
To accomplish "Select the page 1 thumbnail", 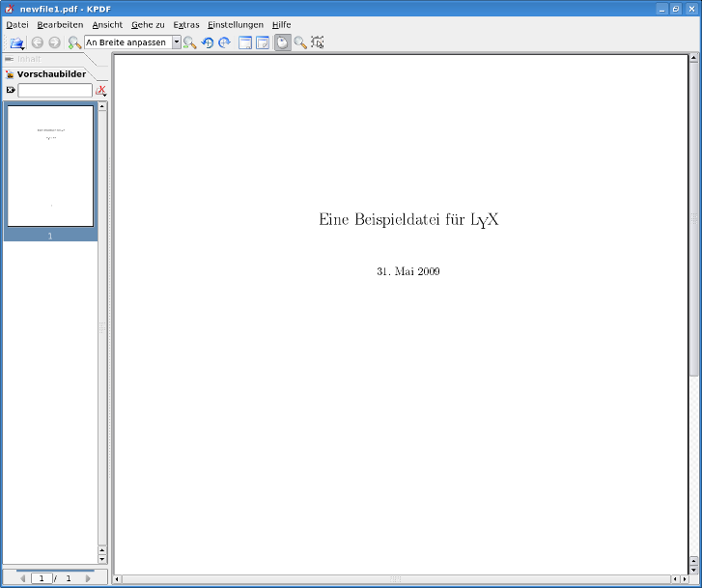I will coord(50,166).
